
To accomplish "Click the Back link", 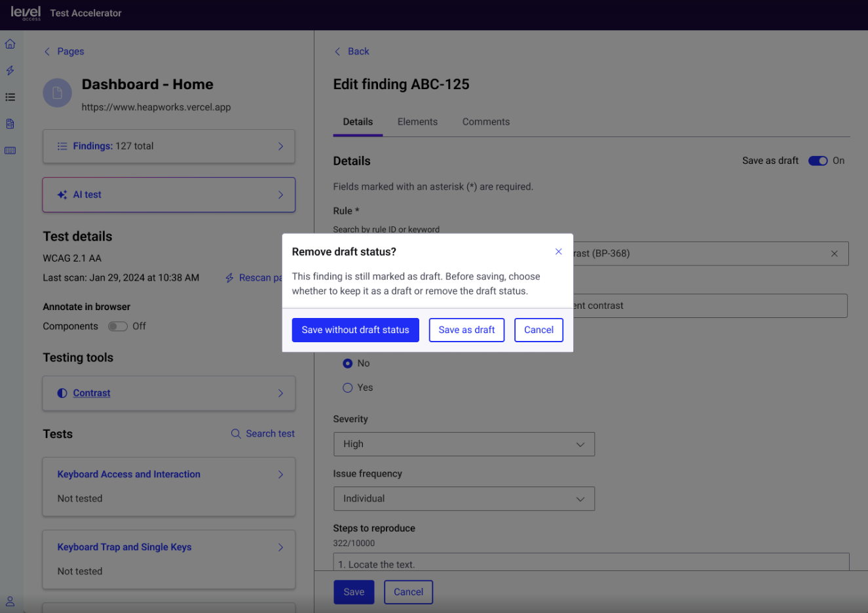I will coord(352,52).
